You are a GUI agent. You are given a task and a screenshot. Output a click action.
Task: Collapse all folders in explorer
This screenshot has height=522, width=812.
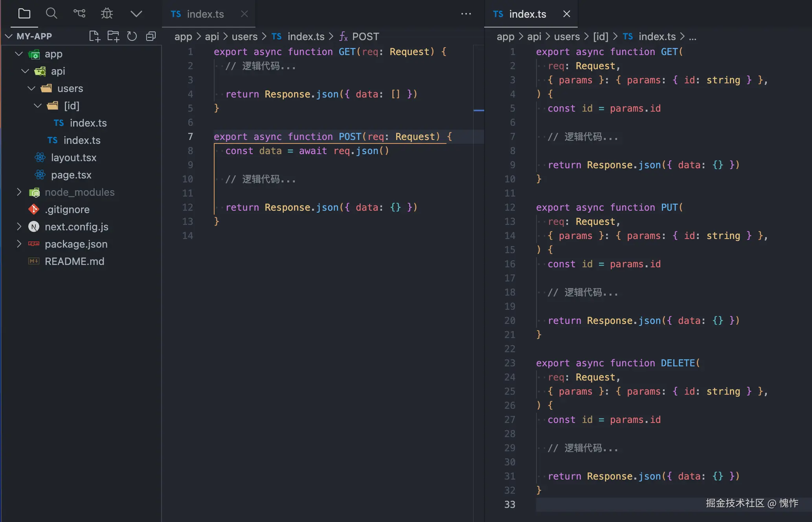151,36
